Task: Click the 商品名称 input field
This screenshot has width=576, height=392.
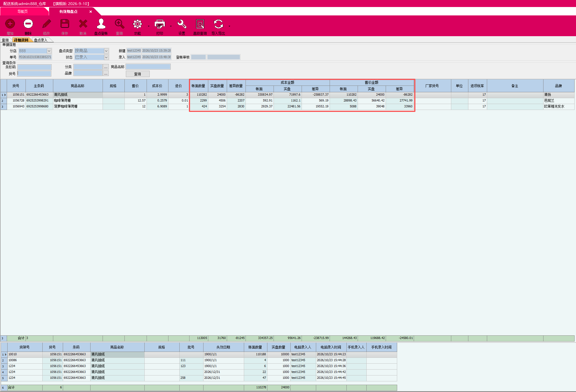Action: 148,67
